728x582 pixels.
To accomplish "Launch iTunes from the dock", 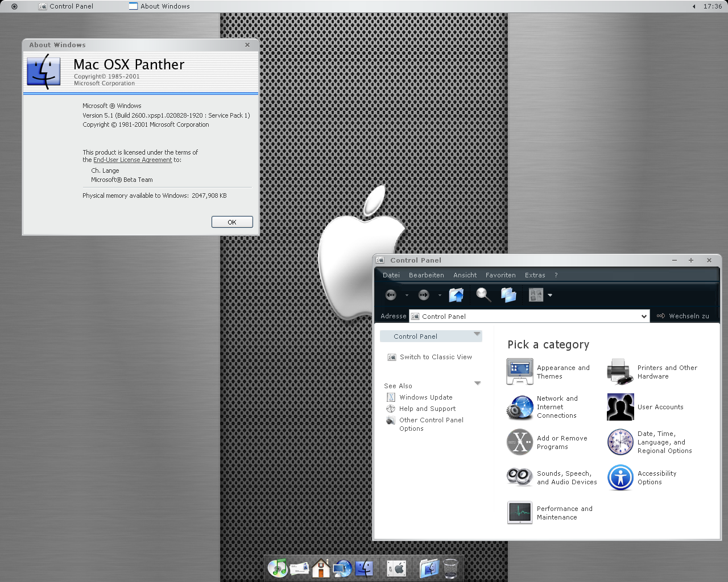I will (x=278, y=568).
